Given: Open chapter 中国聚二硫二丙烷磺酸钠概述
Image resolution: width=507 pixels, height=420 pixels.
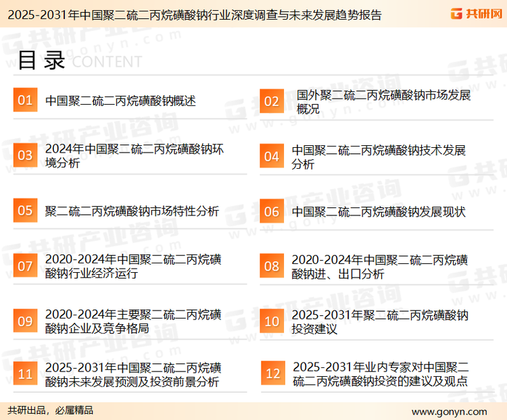Looking at the screenshot, I should tap(120, 101).
